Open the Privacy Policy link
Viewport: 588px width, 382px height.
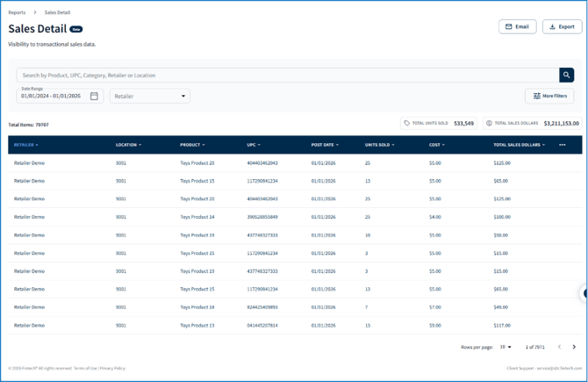pyautogui.click(x=113, y=368)
